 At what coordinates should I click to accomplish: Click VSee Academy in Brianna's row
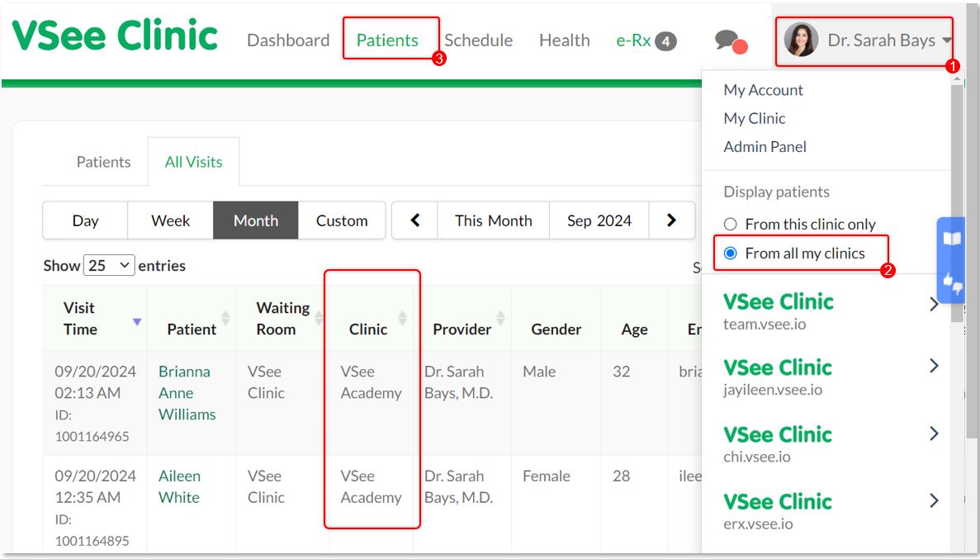[x=372, y=382]
